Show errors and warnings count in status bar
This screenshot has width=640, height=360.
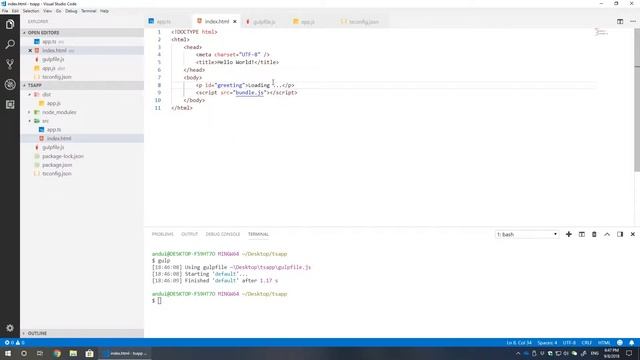pos(14,342)
